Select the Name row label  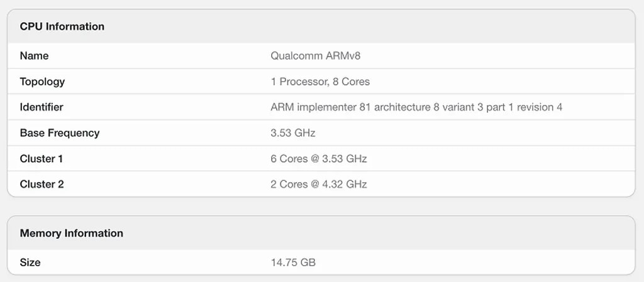pos(34,56)
